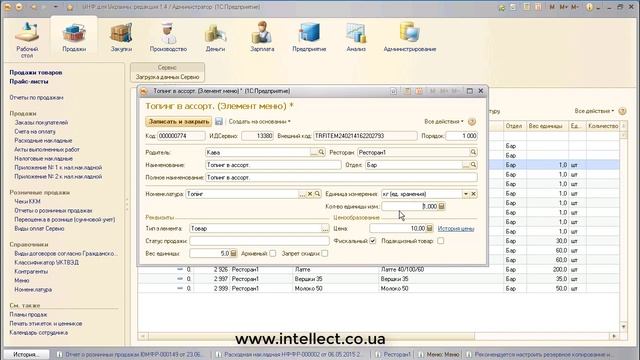
Task: Expand the title bar history dropdown arrow
Action: coord(56,7)
